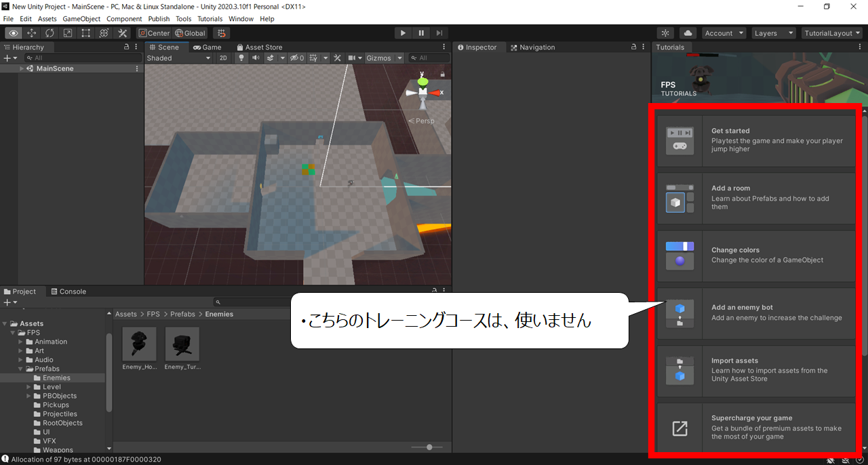Toggle Global handle rotation
The image size is (868, 465).
(x=190, y=33)
